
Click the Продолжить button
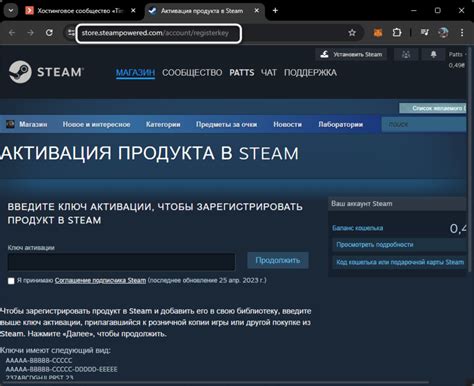pos(278,260)
